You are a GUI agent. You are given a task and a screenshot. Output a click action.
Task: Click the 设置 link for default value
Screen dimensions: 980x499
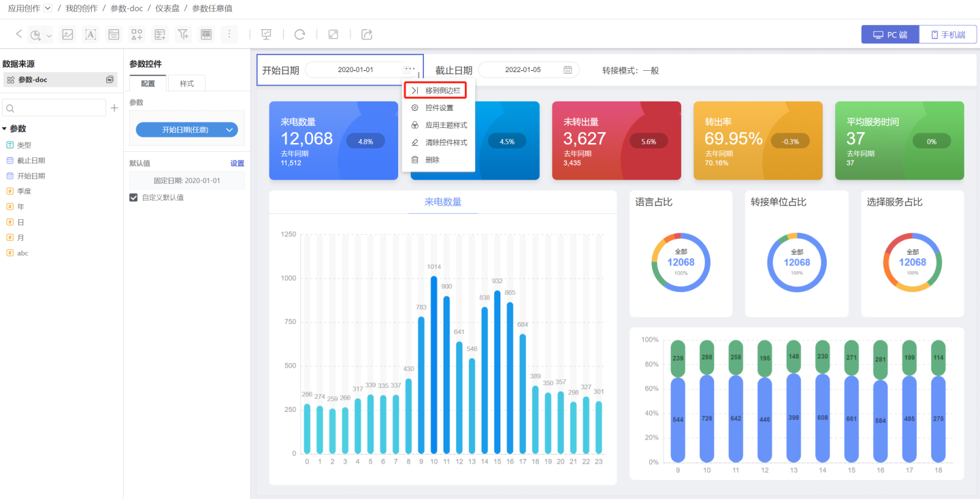point(237,163)
